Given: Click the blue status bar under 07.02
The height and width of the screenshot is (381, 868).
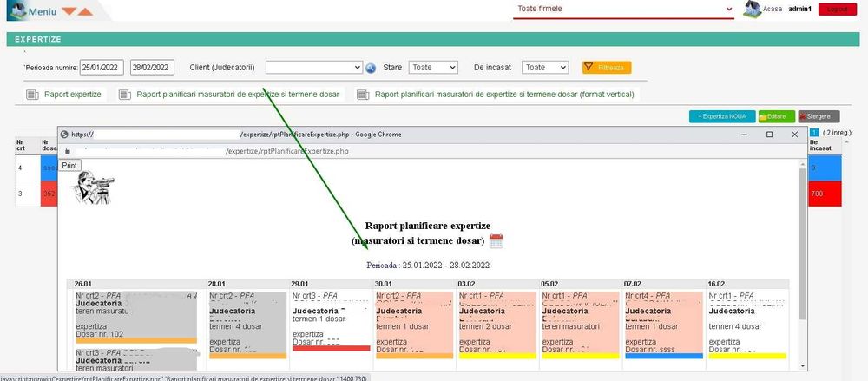Looking at the screenshot, I should (664, 356).
